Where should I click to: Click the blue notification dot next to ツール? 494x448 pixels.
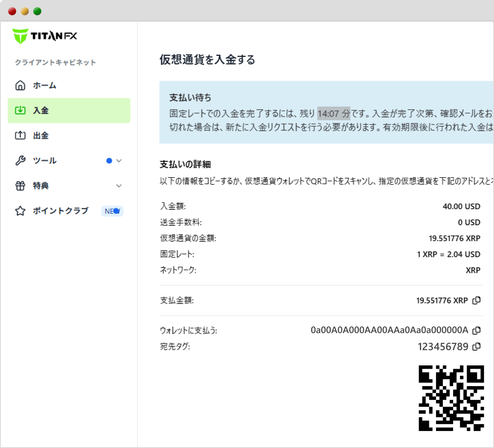tap(108, 160)
